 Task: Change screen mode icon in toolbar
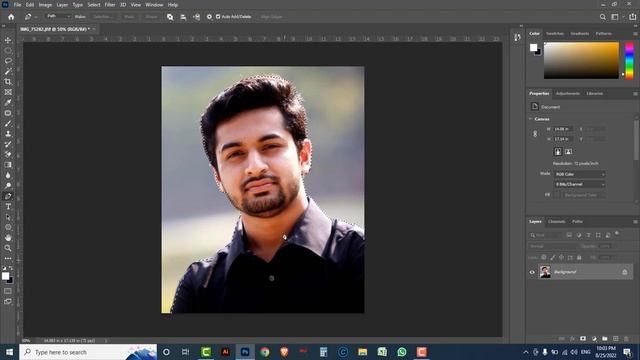(8, 302)
